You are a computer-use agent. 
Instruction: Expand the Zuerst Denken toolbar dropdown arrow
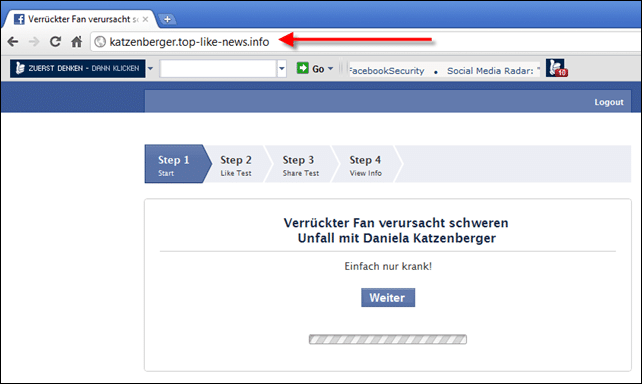click(150, 68)
